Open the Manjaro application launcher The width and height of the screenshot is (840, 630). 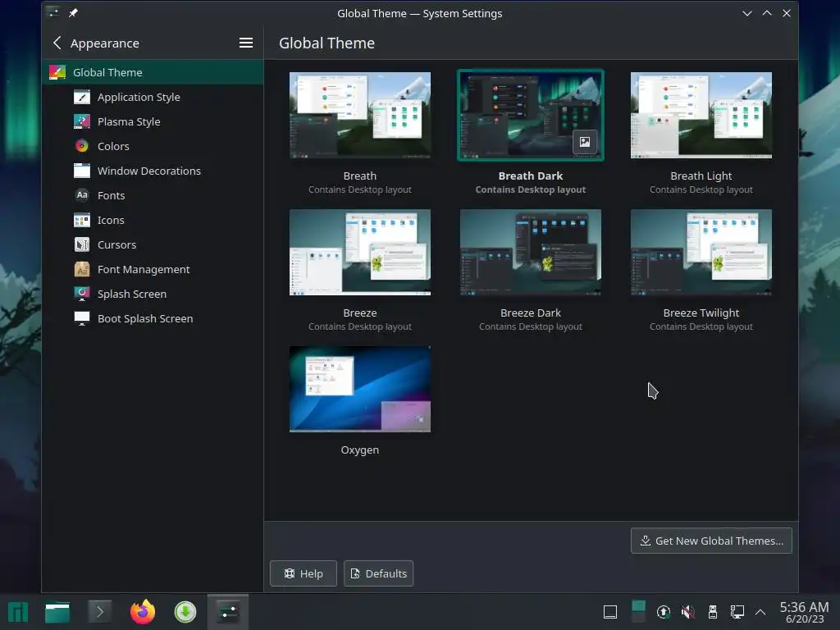point(18,612)
